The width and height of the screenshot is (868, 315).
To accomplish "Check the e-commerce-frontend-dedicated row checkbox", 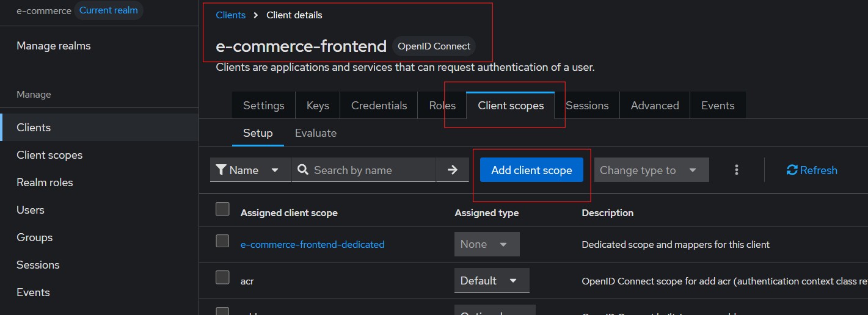I will [x=222, y=241].
